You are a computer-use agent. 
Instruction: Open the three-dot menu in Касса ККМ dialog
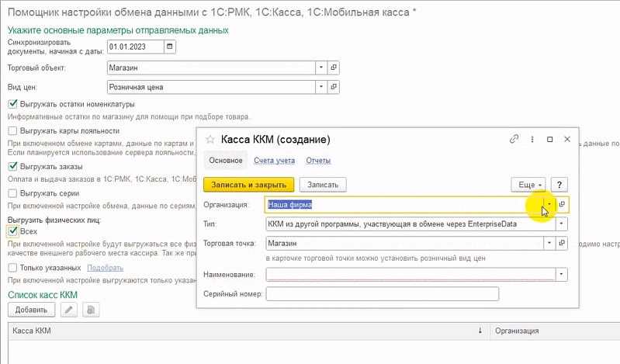[532, 139]
